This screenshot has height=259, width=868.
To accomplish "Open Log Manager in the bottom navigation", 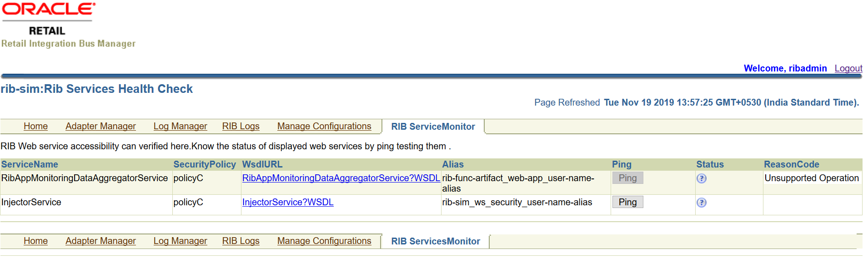I will coord(180,241).
